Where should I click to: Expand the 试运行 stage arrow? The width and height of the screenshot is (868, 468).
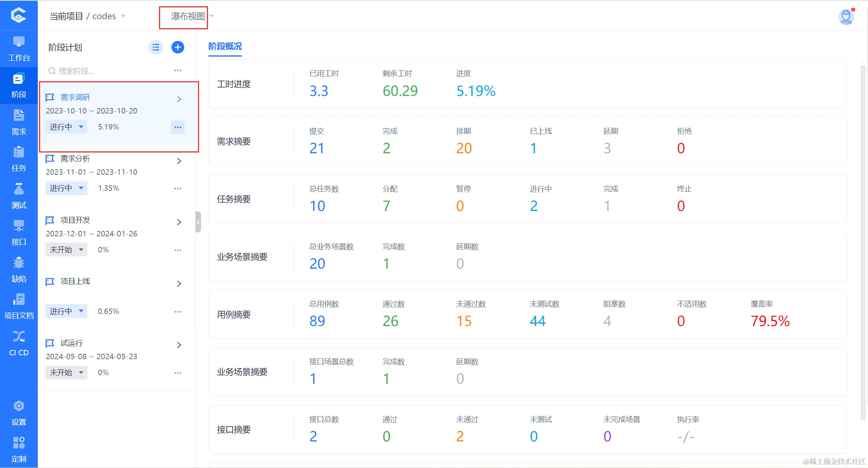coord(179,345)
